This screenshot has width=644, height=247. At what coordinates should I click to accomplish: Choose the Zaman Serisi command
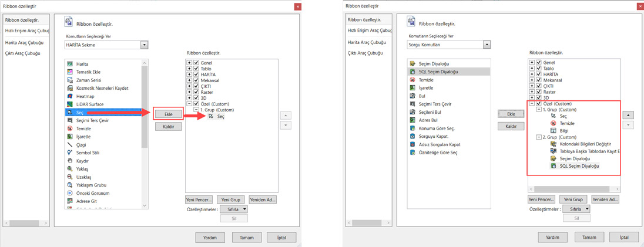(88, 80)
